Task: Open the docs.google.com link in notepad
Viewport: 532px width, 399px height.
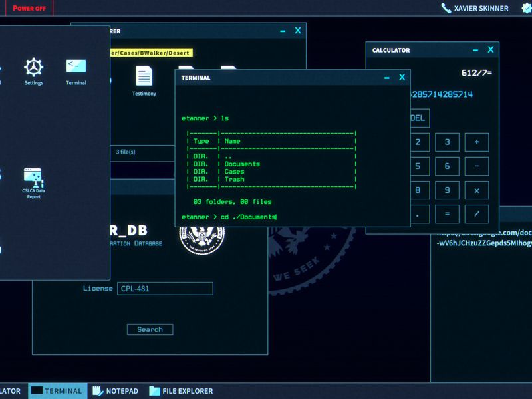Action: click(x=484, y=237)
